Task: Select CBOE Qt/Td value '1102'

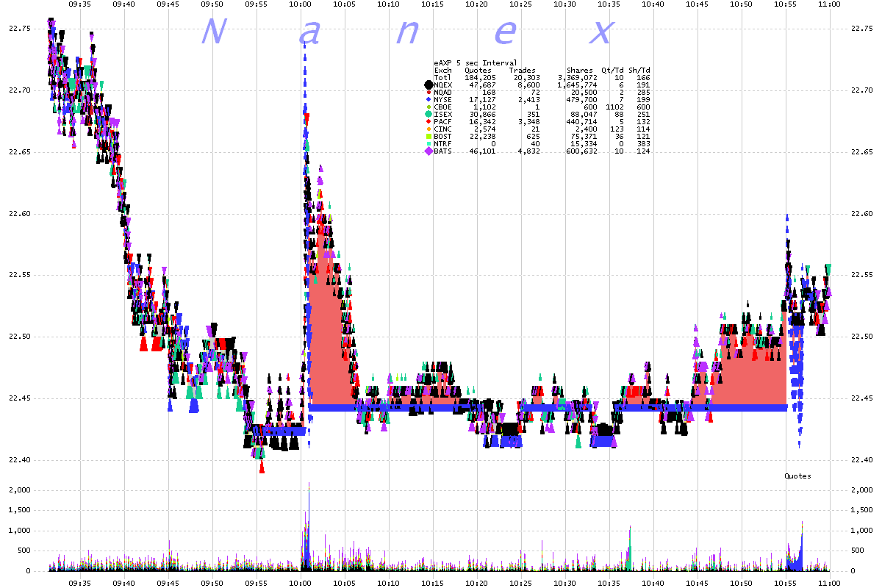Action: point(615,107)
